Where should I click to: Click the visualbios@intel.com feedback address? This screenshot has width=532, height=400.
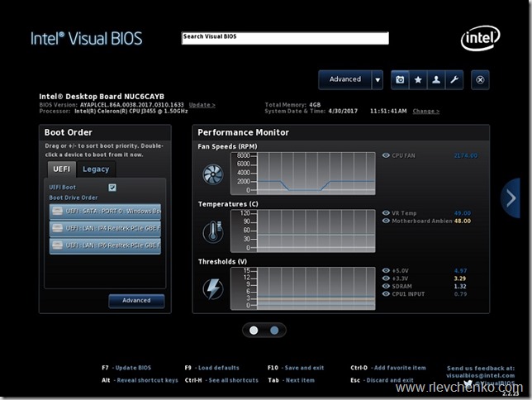pos(480,375)
